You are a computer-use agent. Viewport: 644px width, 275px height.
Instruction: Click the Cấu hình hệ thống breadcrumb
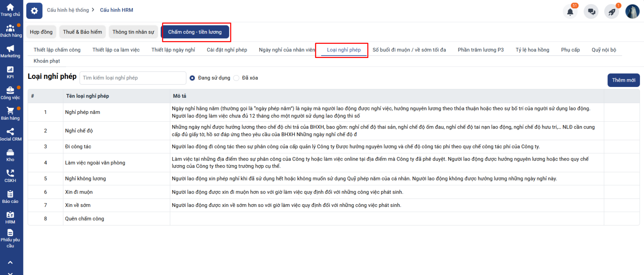click(68, 10)
